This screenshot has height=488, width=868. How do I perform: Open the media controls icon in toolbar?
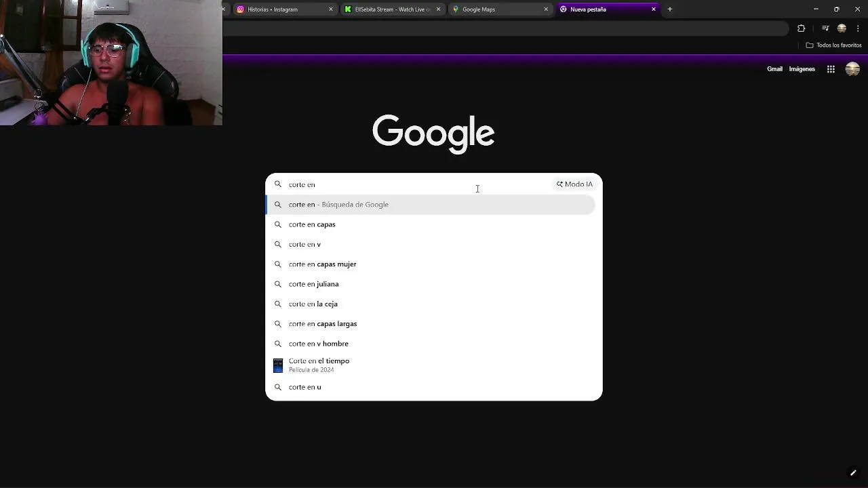[x=825, y=28]
